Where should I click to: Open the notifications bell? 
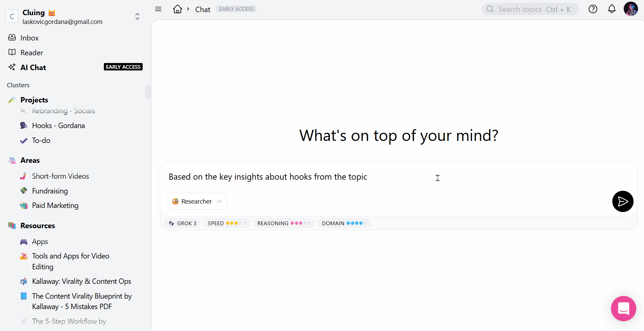tap(612, 9)
